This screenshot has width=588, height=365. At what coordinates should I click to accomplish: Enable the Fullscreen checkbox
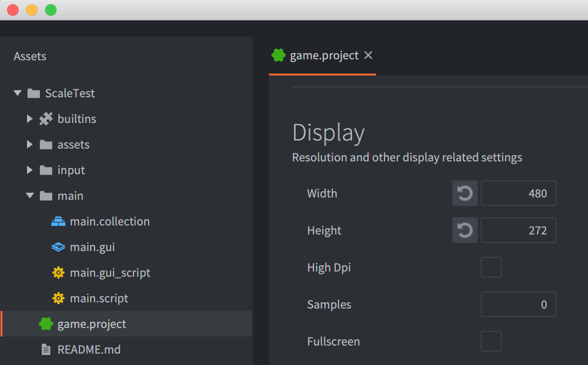pos(491,341)
